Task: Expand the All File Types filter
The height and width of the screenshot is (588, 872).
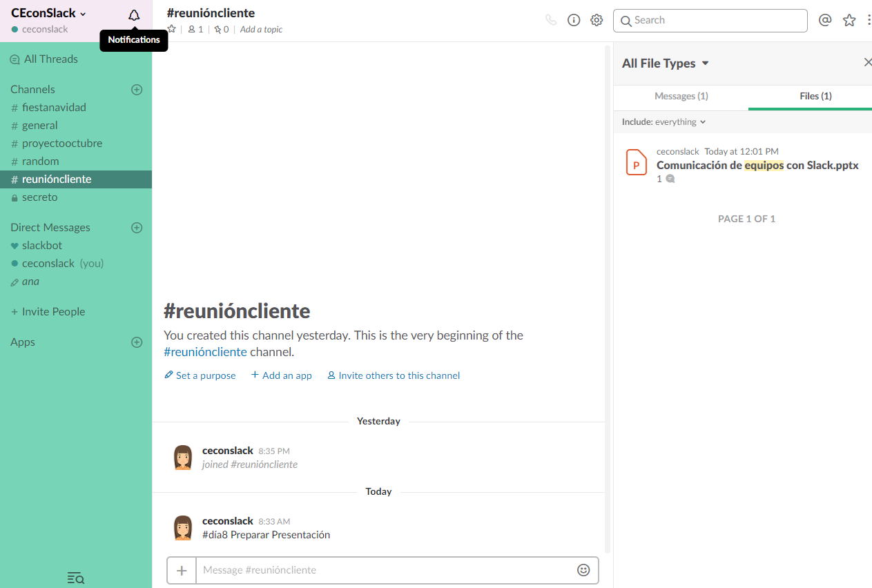Action: pyautogui.click(x=666, y=63)
